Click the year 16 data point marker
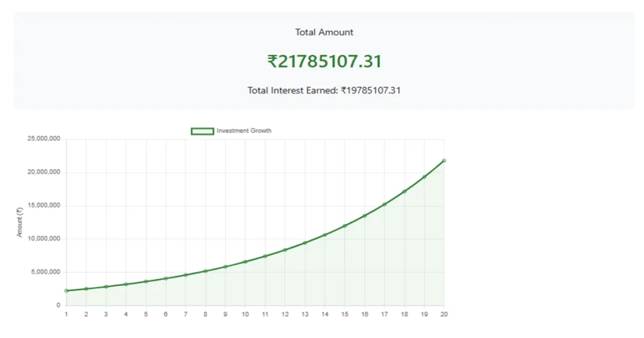This screenshot has width=644, height=338. pyautogui.click(x=365, y=215)
